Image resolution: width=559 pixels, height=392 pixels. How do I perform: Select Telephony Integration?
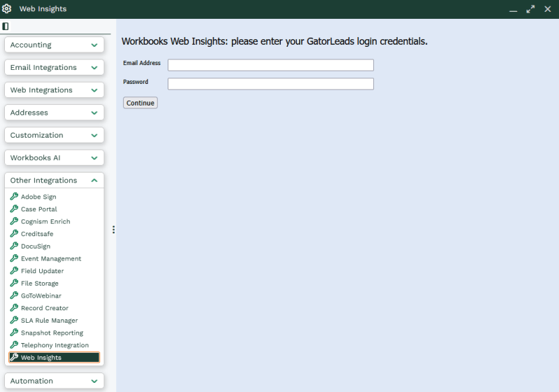tap(55, 345)
